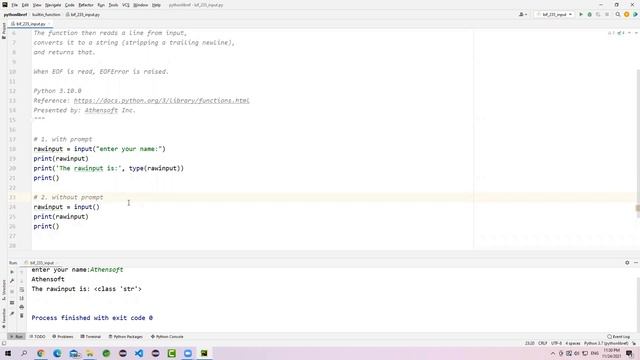Open the Navigate menu
Viewport: 640px width, 360px height.
tap(53, 5)
